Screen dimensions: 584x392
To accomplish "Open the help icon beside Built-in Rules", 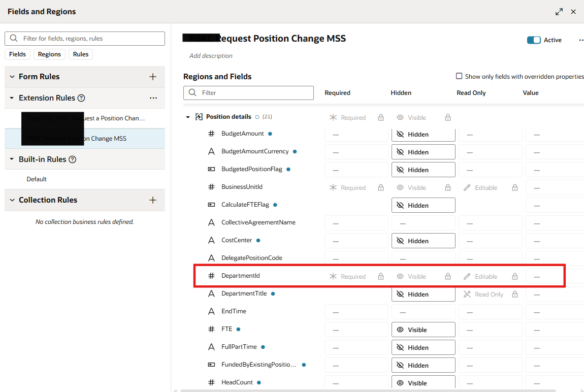I will point(73,159).
